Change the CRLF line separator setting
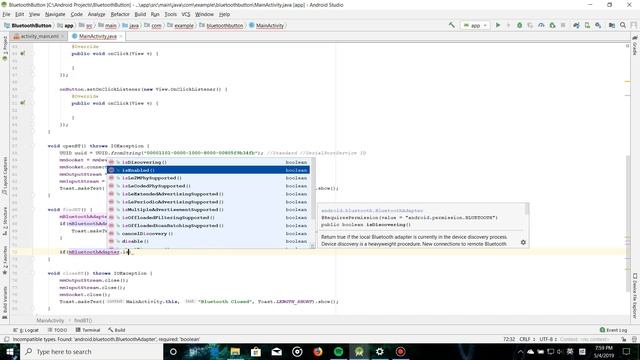 (x=527, y=339)
